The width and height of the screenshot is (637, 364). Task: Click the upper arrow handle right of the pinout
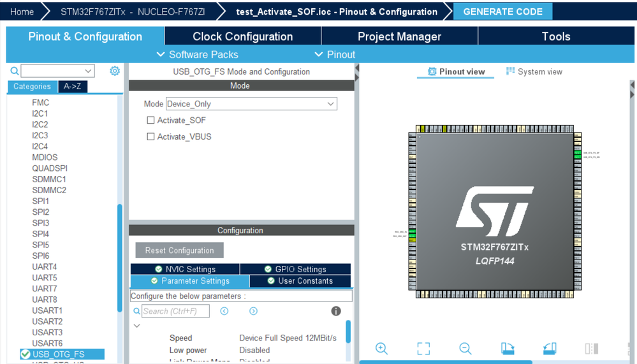coord(632,85)
